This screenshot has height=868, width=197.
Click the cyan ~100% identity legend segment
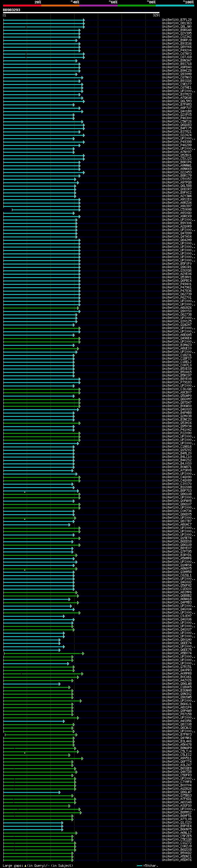click(175, 6)
